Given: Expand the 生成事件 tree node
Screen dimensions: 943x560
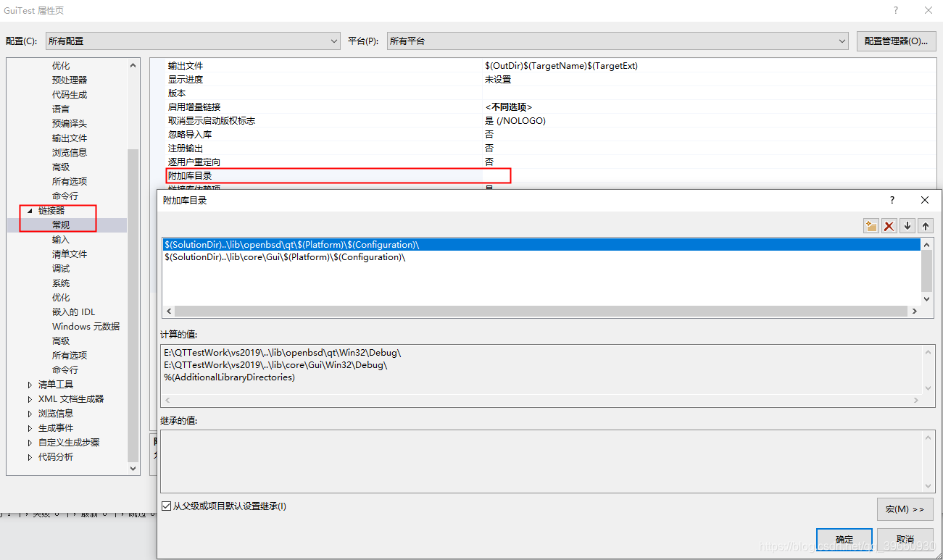Looking at the screenshot, I should pyautogui.click(x=30, y=428).
